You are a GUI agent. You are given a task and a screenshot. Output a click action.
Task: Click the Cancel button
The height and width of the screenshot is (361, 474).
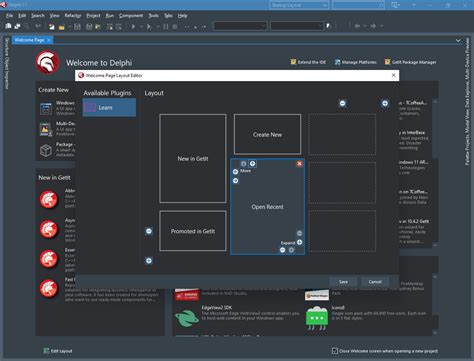(x=375, y=282)
